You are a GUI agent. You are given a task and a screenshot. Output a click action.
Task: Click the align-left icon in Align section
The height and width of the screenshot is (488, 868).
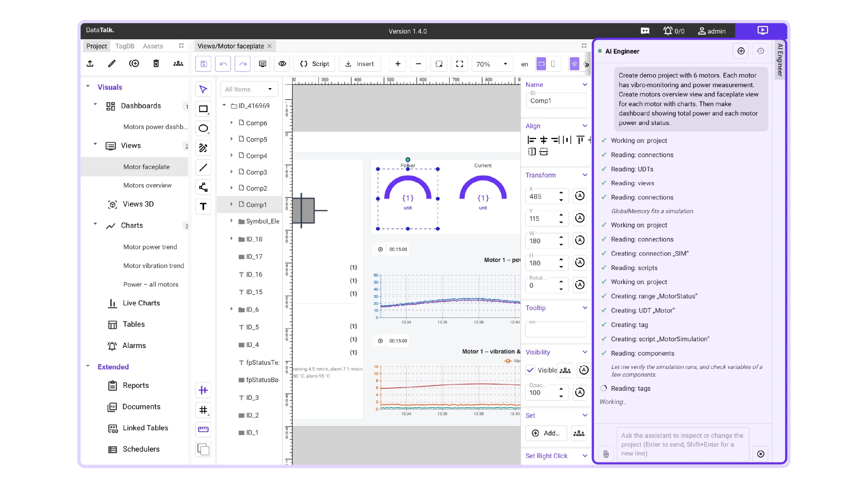[x=531, y=140]
